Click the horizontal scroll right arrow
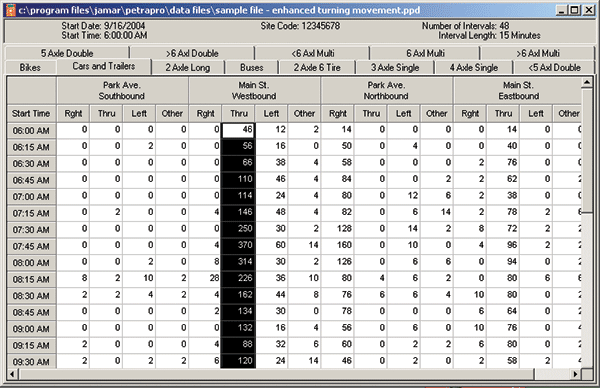The height and width of the screenshot is (388, 600). pyautogui.click(x=575, y=374)
